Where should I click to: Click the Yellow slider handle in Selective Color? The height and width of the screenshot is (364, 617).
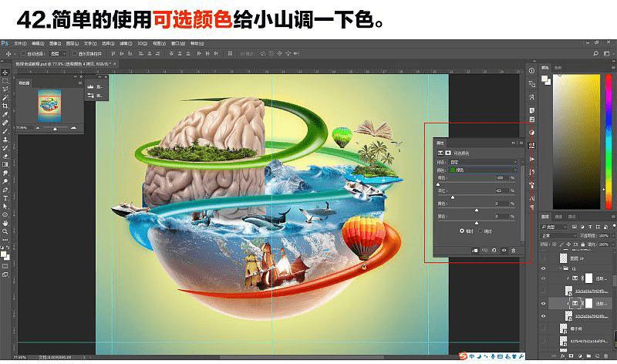477,210
